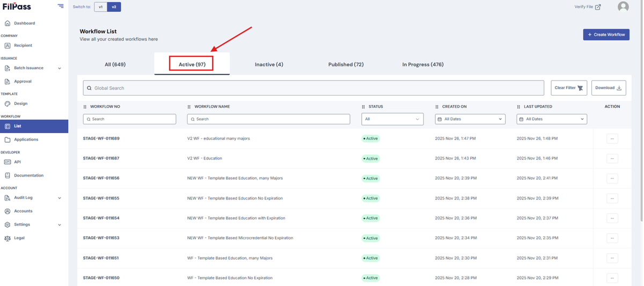Click the Dashboard home icon
The width and height of the screenshot is (644, 286).
point(8,23)
